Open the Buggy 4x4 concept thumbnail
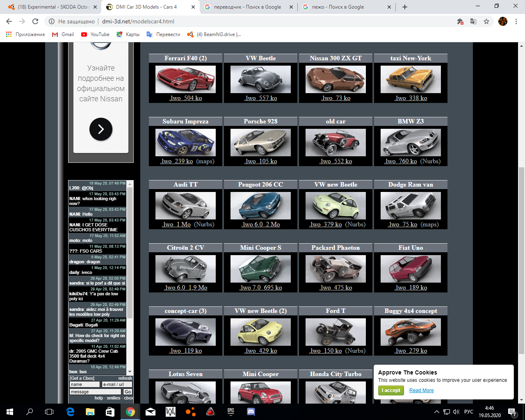The image size is (525, 420). tap(411, 332)
